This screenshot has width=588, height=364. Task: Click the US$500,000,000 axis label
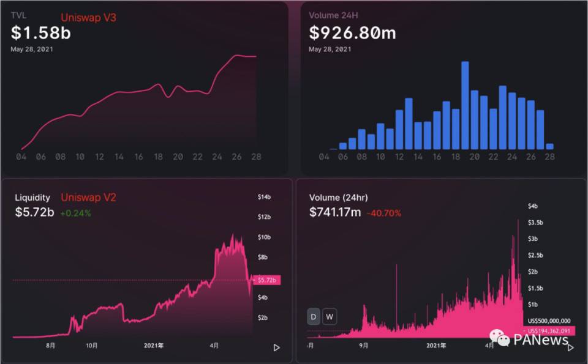click(x=549, y=321)
